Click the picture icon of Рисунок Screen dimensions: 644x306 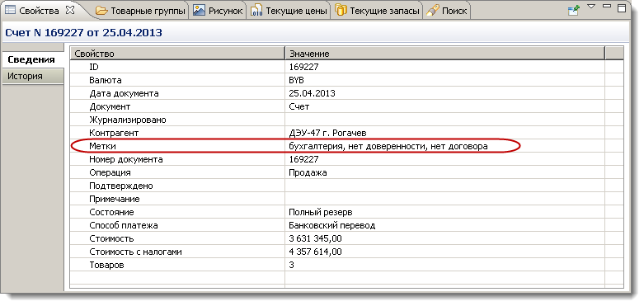tap(200, 11)
